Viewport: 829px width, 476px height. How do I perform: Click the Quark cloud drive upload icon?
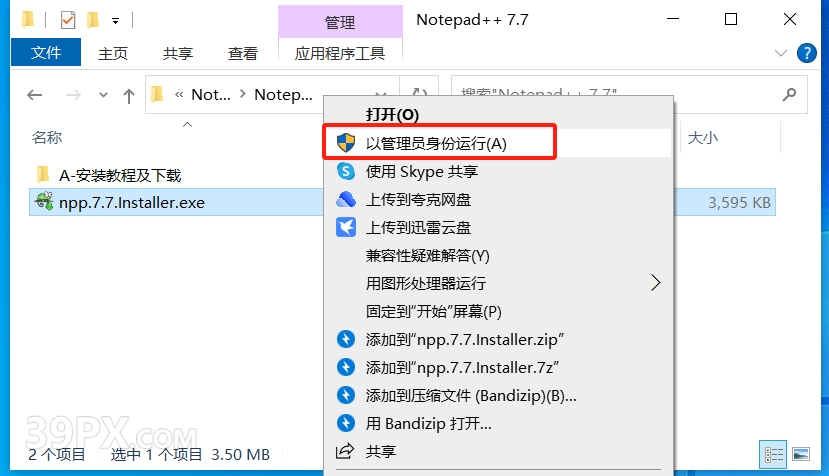[x=346, y=199]
